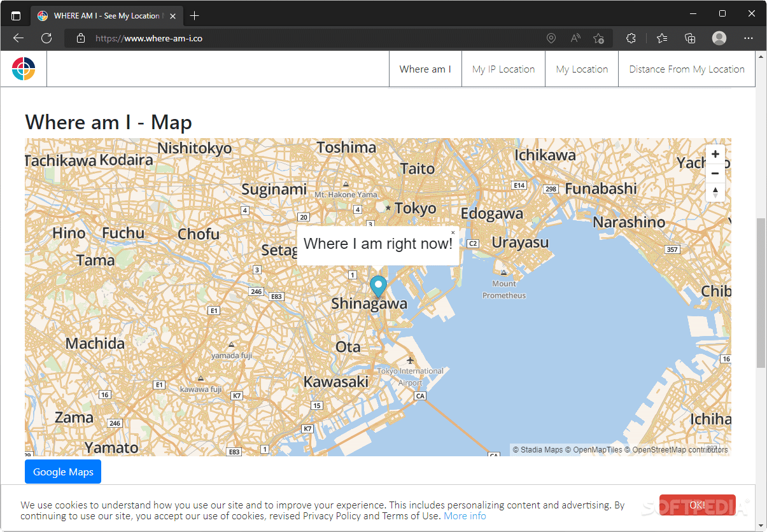
Task: Click the Mount Prometheus label
Action: [x=504, y=290]
